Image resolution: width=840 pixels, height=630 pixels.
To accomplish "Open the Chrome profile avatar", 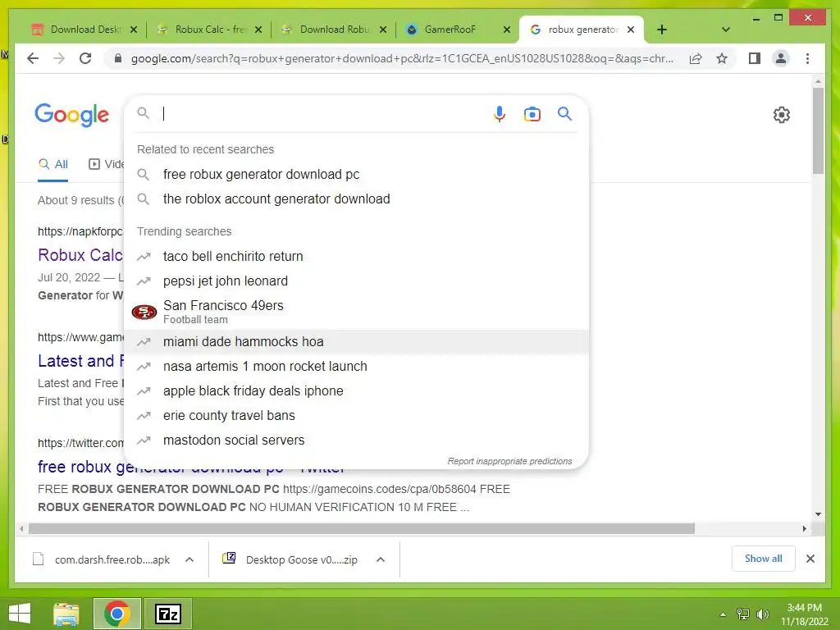I will click(x=781, y=58).
